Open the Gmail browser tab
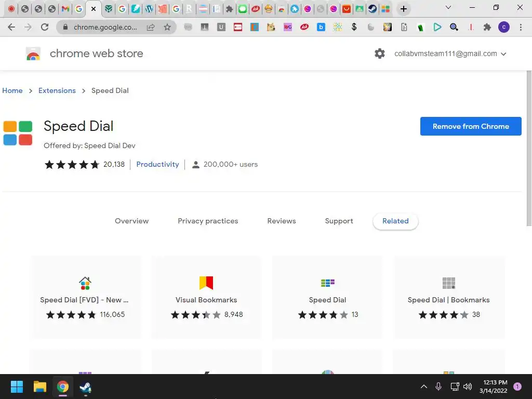This screenshot has height=399, width=532. [x=65, y=9]
